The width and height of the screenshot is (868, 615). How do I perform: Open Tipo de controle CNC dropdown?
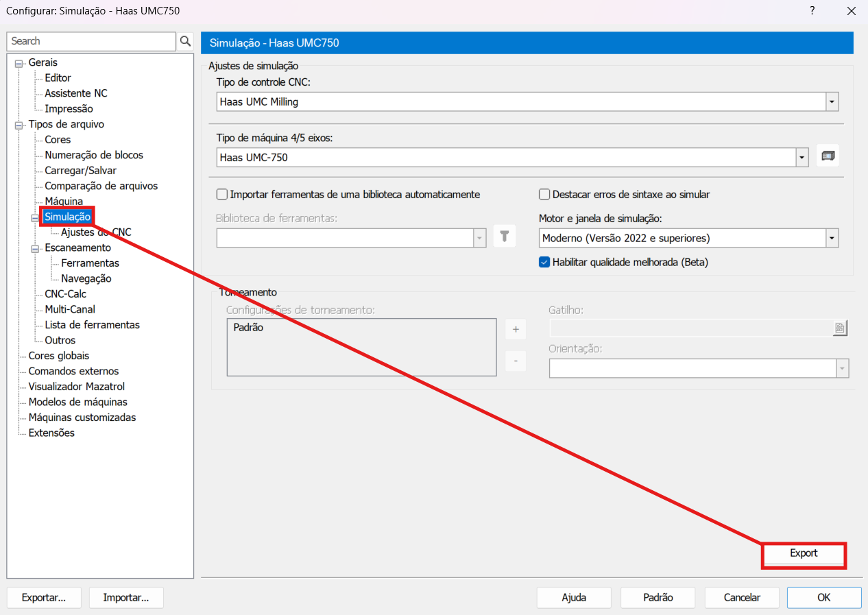coord(832,101)
